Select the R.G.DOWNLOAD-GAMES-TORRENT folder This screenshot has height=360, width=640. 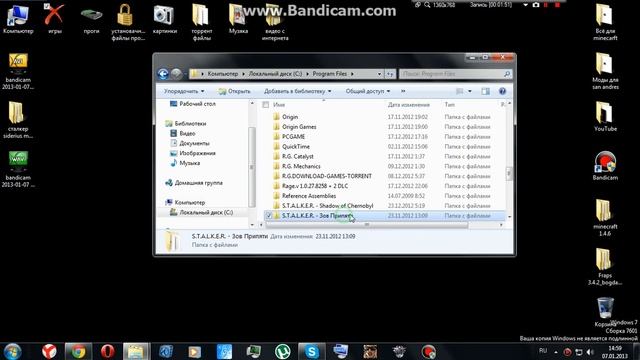[327, 176]
